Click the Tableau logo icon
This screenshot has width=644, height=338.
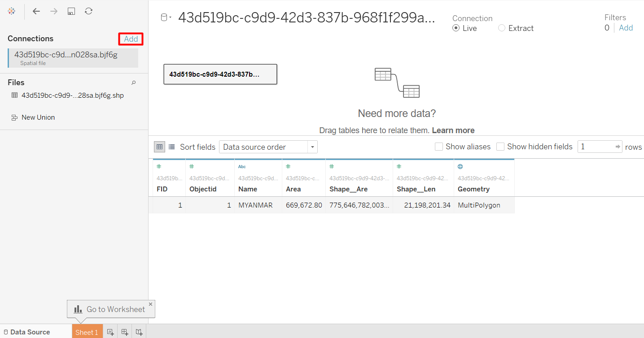(12, 11)
